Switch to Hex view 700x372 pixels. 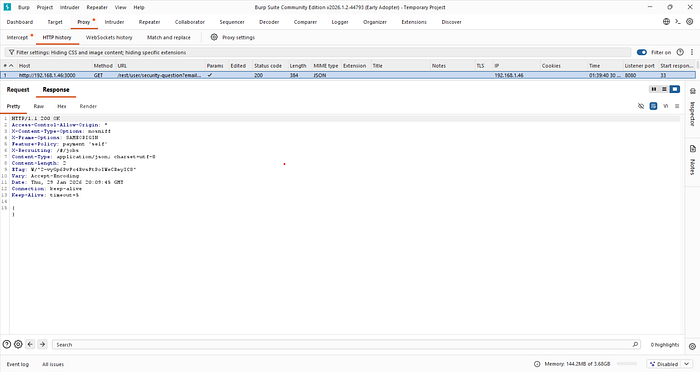coord(62,106)
